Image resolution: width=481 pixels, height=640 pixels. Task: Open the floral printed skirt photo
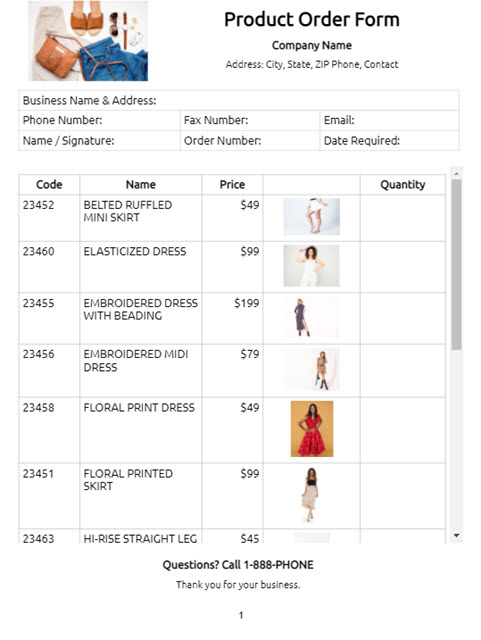click(x=312, y=495)
